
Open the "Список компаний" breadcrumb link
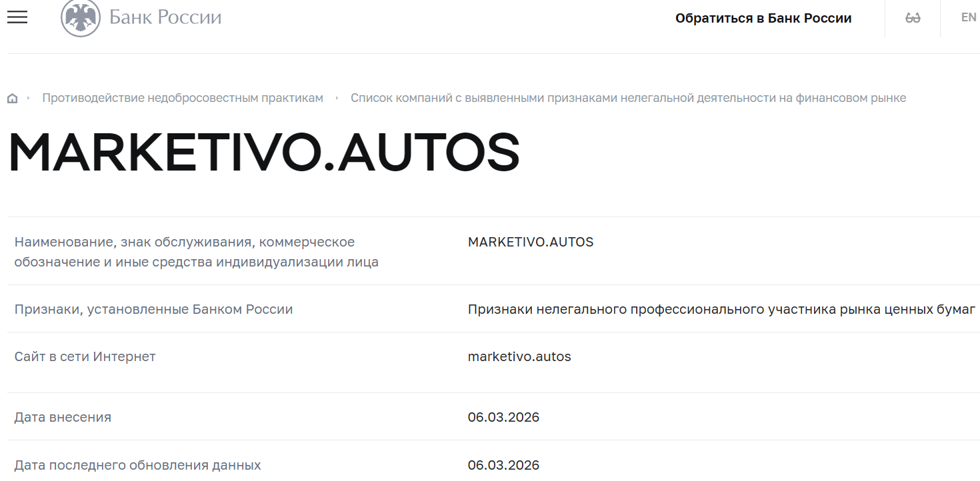(x=629, y=97)
